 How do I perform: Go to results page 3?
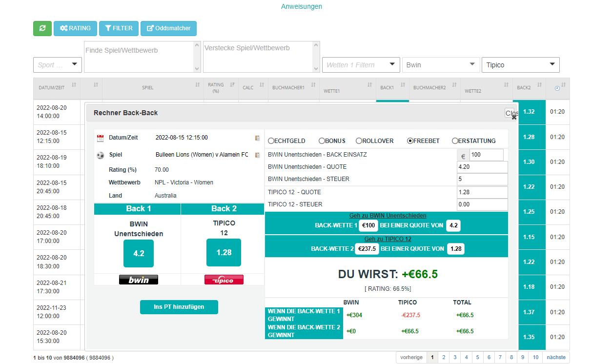[455, 357]
